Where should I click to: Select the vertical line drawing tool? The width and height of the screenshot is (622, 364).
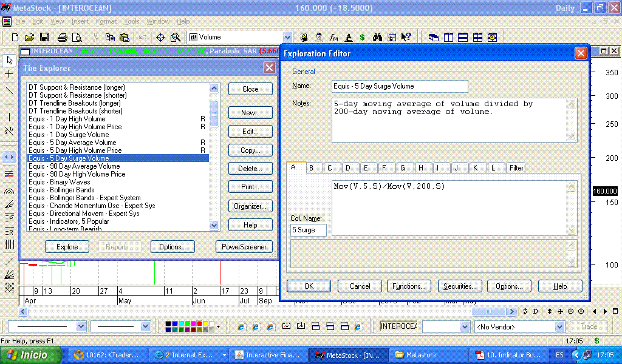pos(9,117)
